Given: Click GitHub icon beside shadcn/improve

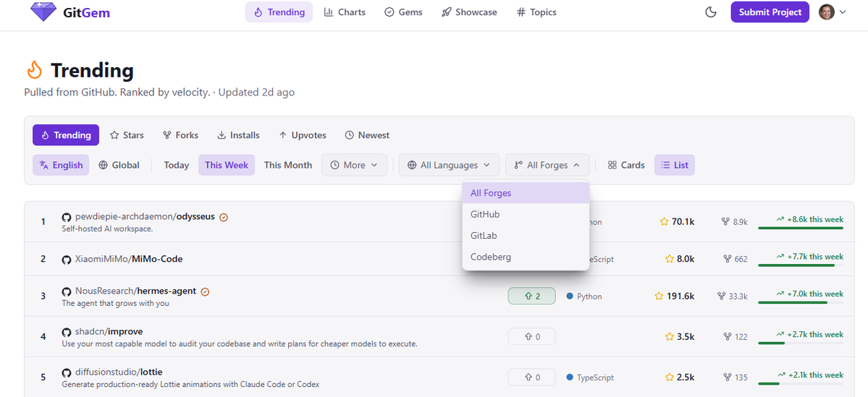Looking at the screenshot, I should 67,333.
